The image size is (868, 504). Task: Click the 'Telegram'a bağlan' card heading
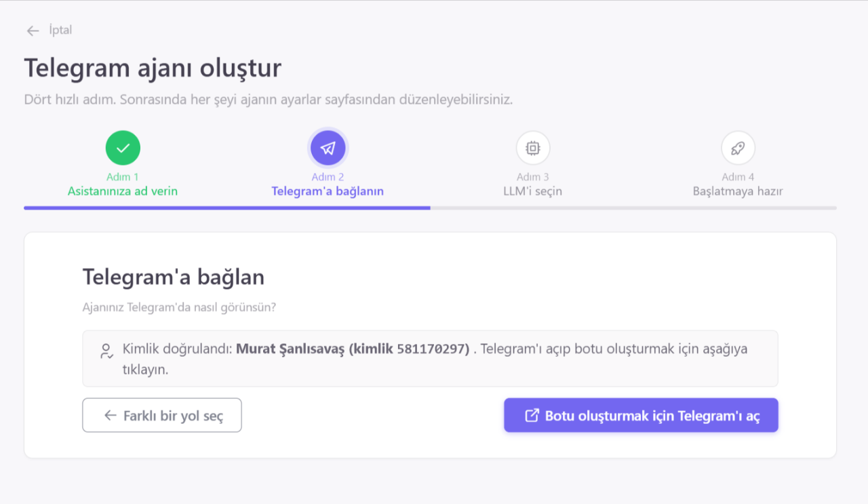click(174, 277)
